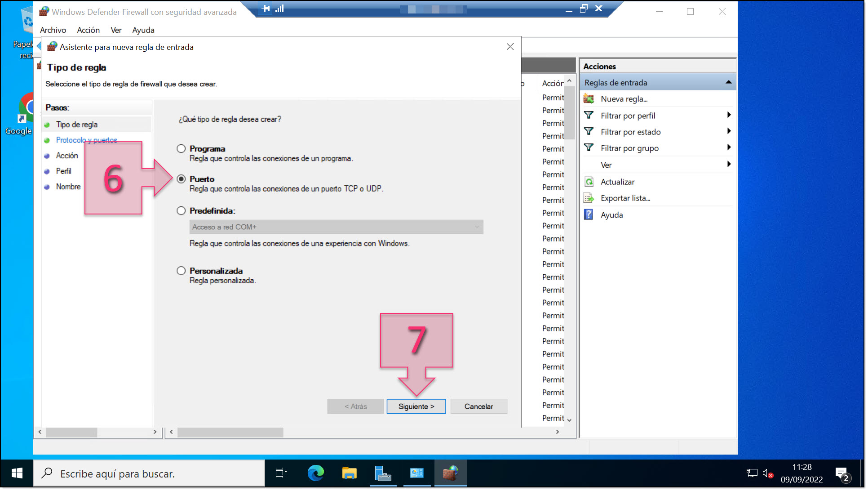Open Task View on the taskbar
Viewport: 868px width, 491px height.
pyautogui.click(x=281, y=473)
